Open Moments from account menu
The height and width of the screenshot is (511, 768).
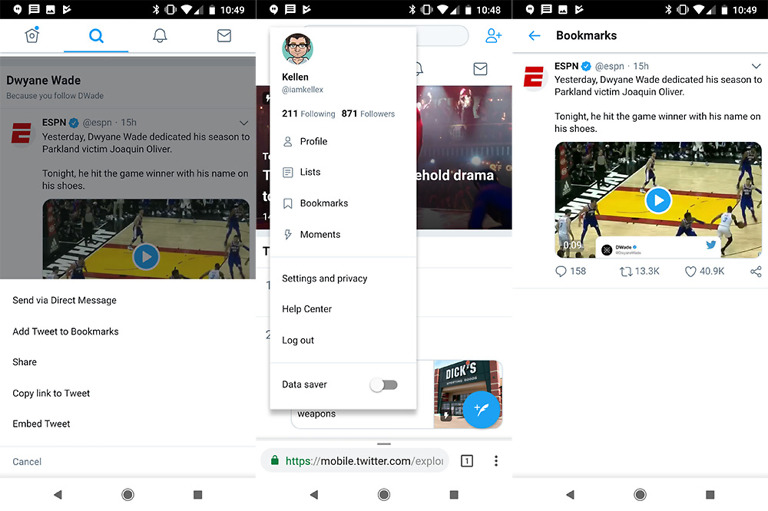tap(320, 235)
